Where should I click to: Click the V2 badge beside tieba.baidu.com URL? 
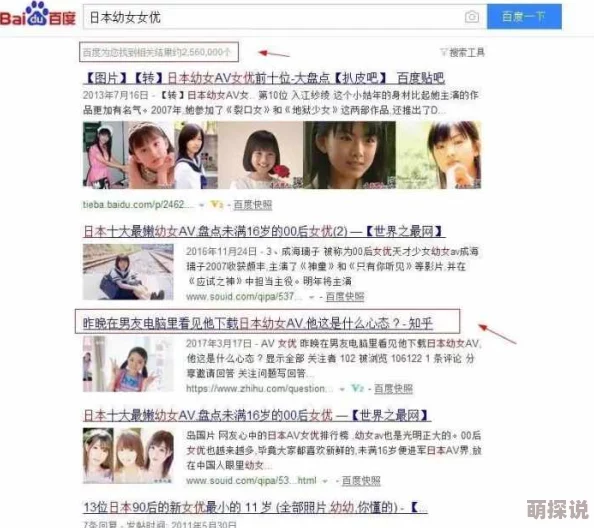click(217, 205)
